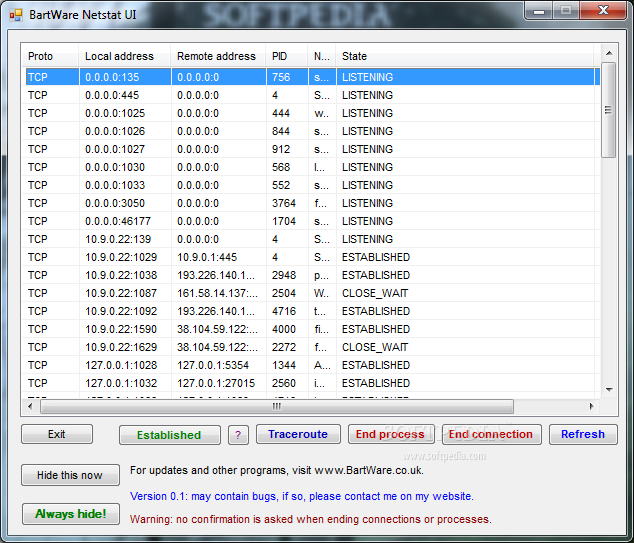Minimize the BartWare Netstat UI window
634x543 pixels.
(539, 11)
